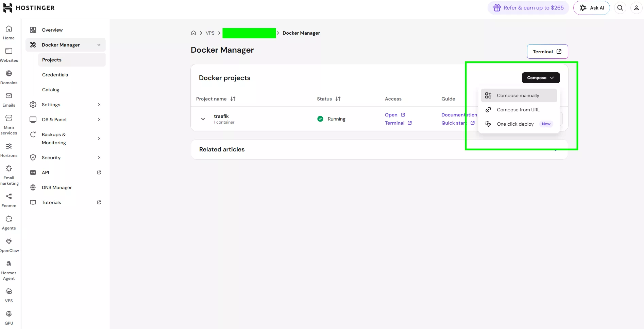This screenshot has width=644, height=329.
Task: Open Ecomm in the left rail
Action: (9, 200)
